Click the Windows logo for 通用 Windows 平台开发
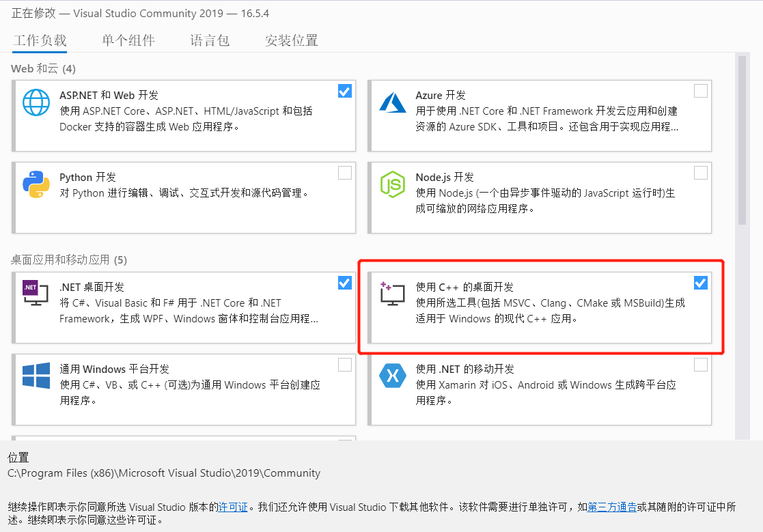763x532 pixels. pyautogui.click(x=36, y=375)
